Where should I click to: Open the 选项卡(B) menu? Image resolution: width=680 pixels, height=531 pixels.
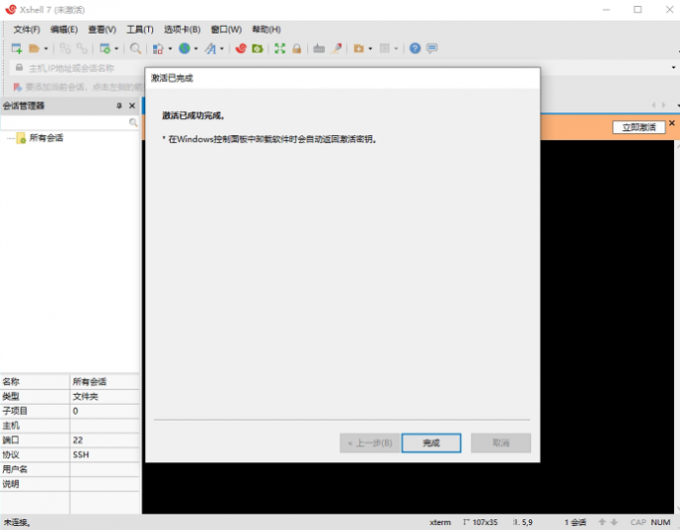[182, 29]
